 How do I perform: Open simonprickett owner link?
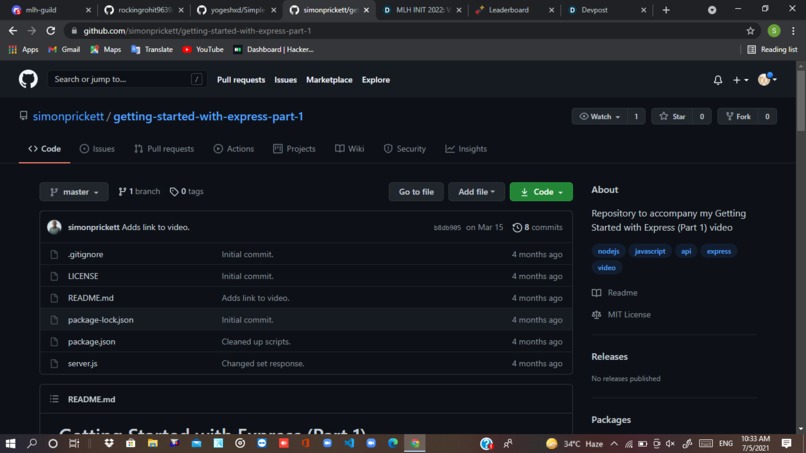click(x=68, y=116)
